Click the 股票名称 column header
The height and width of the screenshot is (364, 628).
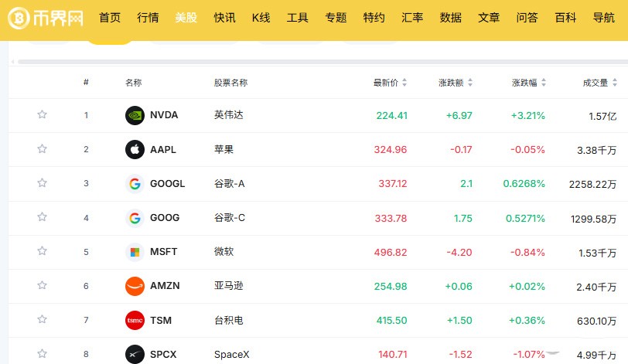click(x=230, y=83)
